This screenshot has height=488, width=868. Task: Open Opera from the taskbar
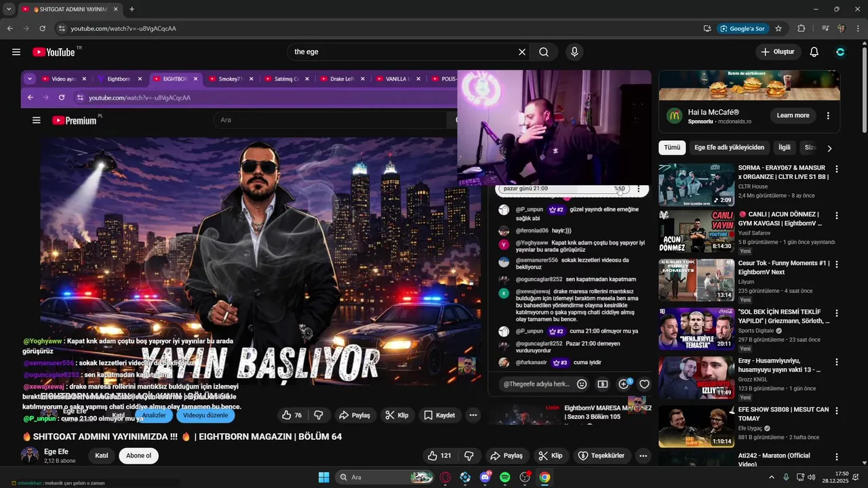(446, 477)
